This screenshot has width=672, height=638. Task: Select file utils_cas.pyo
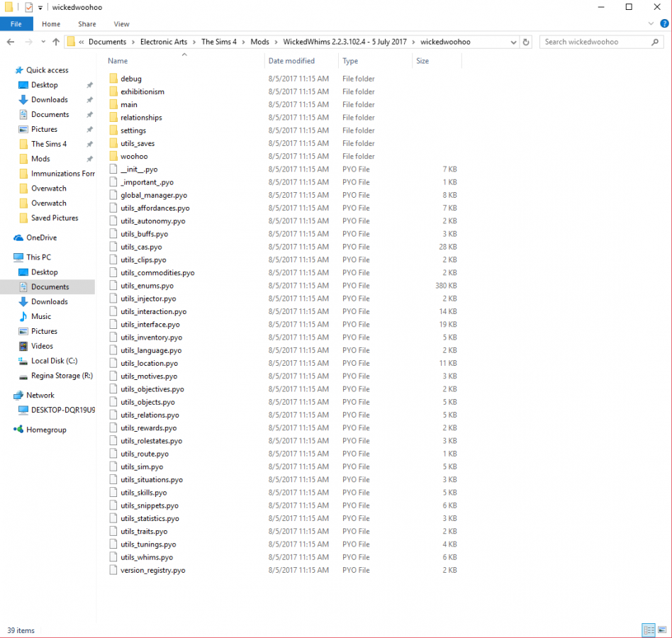click(x=141, y=247)
